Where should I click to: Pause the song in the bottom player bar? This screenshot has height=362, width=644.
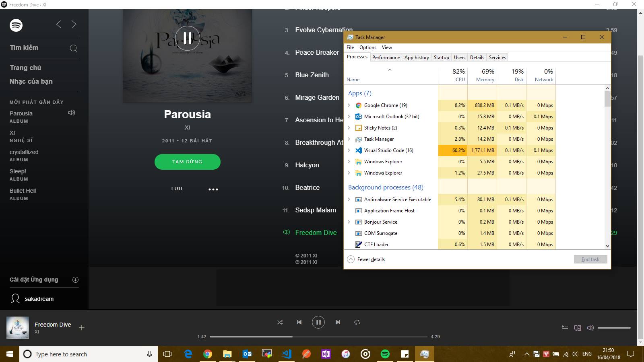tap(318, 322)
